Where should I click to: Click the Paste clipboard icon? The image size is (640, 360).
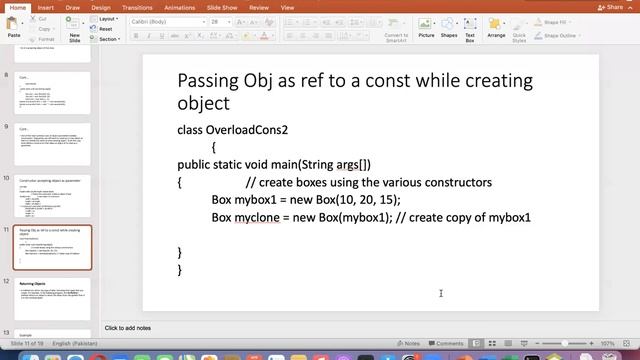click(x=12, y=24)
